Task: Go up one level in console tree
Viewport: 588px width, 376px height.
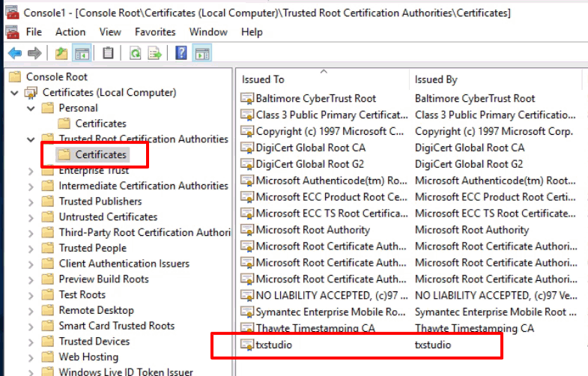Action: tap(61, 53)
